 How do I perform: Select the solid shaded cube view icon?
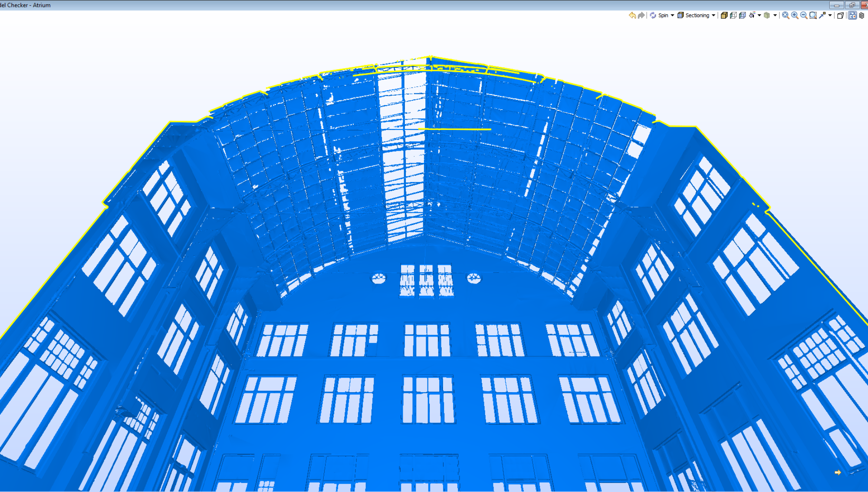[724, 15]
